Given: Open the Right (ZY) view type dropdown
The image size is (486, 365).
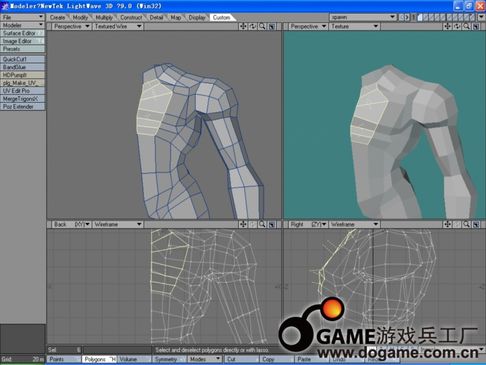Looking at the screenshot, I should coord(308,224).
